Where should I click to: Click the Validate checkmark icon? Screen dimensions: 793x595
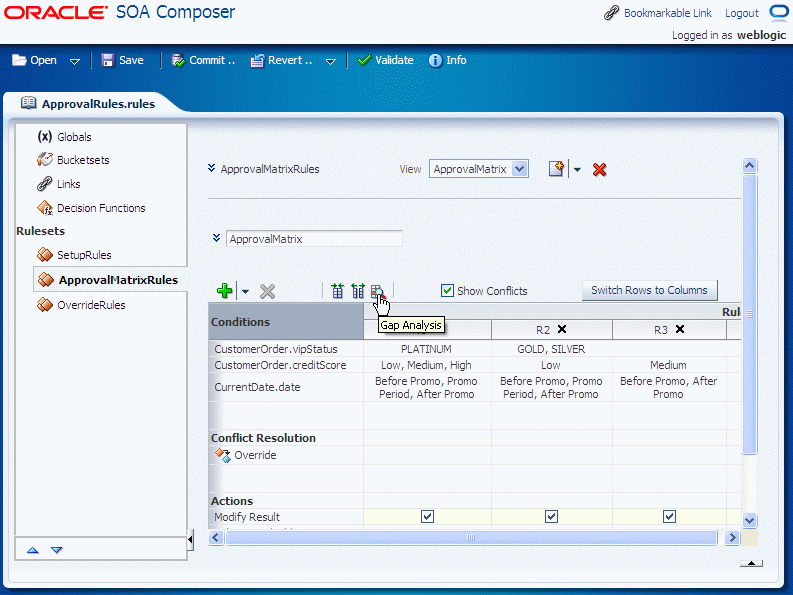(x=364, y=60)
